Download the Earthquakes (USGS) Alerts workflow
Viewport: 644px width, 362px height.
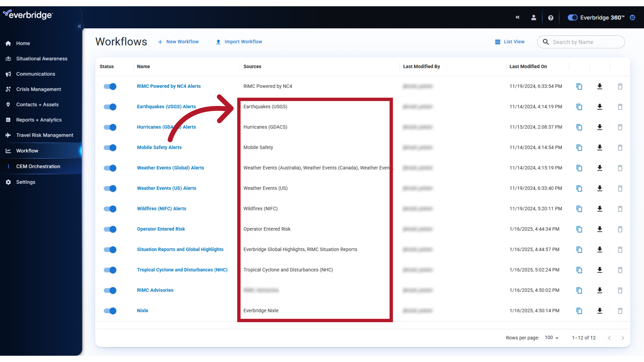tap(600, 107)
